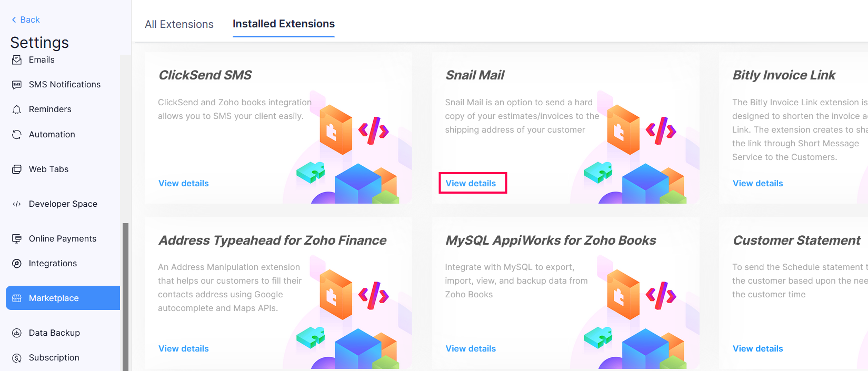Open Marketplace via its storefront icon
This screenshot has width=868, height=371.
16,298
